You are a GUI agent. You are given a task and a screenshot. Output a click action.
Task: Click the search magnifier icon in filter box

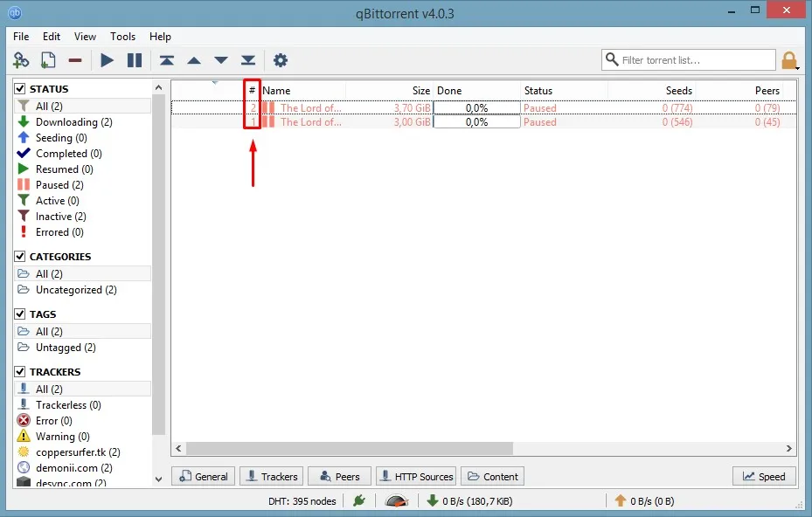(x=612, y=59)
